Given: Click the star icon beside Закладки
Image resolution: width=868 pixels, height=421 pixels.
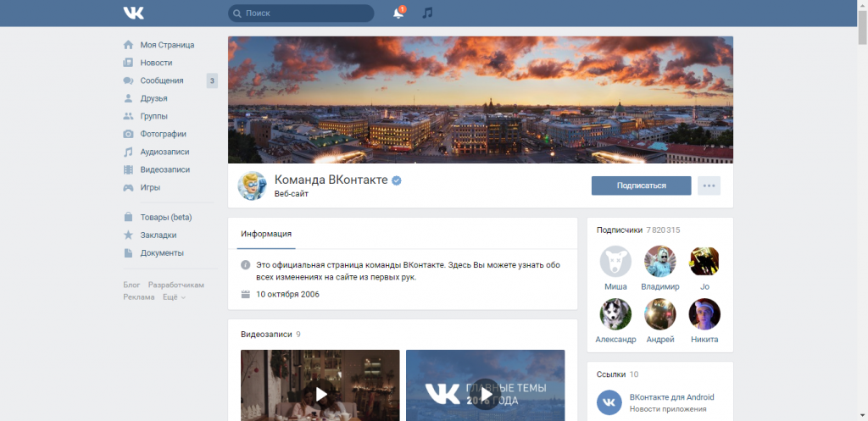Looking at the screenshot, I should 129,235.
